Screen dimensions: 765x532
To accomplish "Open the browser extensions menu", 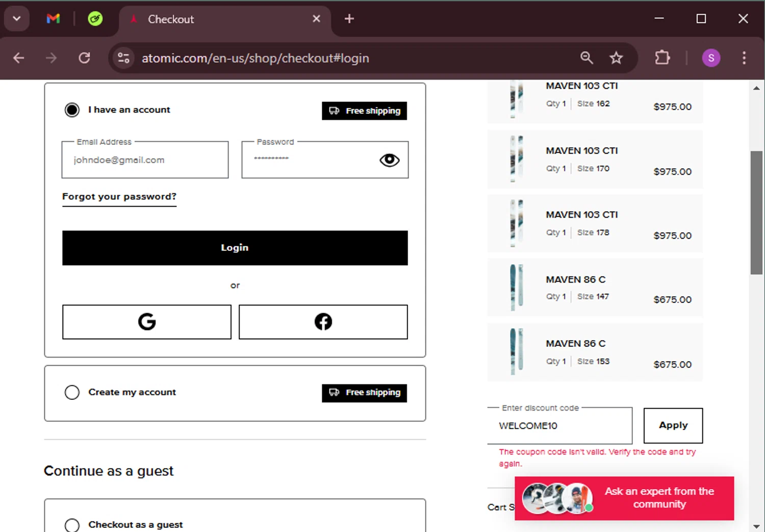I will click(662, 58).
